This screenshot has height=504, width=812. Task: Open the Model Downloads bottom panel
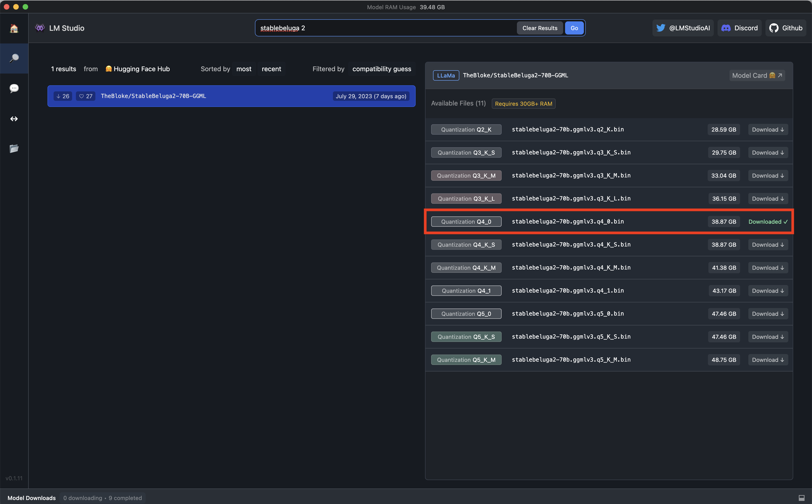(32, 498)
